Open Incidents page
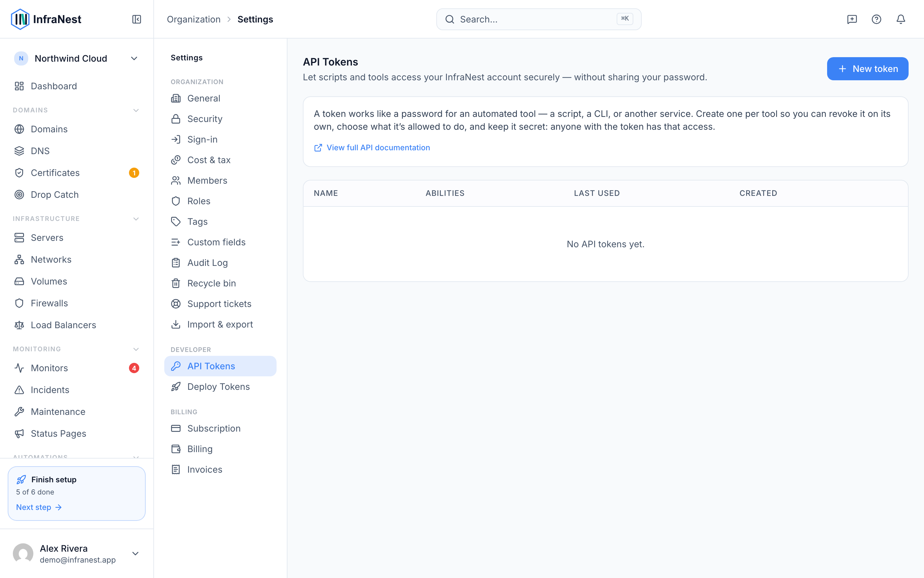Screen dimensions: 924x578 coord(76,390)
